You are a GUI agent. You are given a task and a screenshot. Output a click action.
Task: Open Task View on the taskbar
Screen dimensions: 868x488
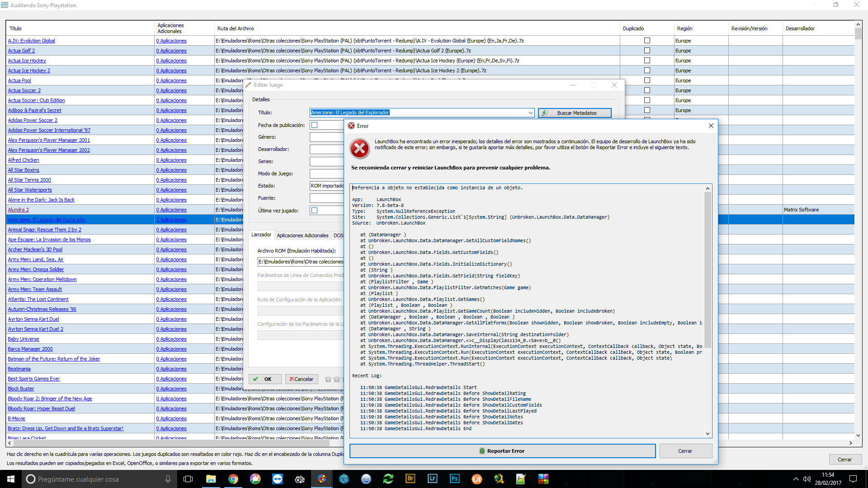188,479
